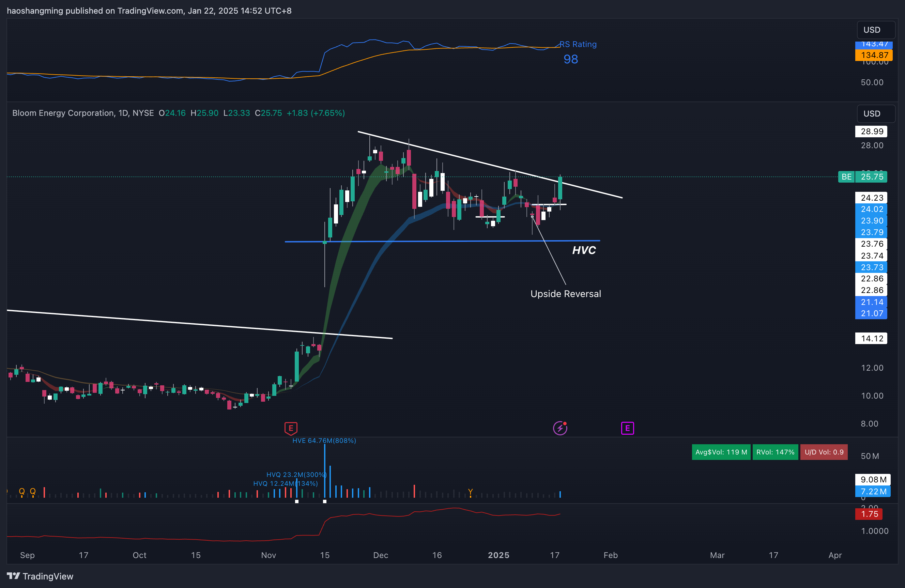Open USD currency selector in RS Rating pane
905x588 pixels.
pos(875,30)
